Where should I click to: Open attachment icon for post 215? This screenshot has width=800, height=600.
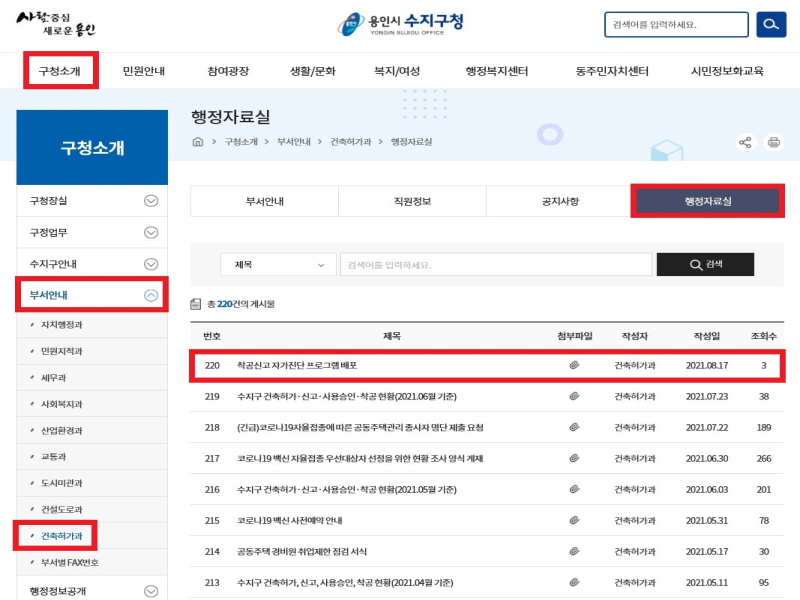point(574,520)
